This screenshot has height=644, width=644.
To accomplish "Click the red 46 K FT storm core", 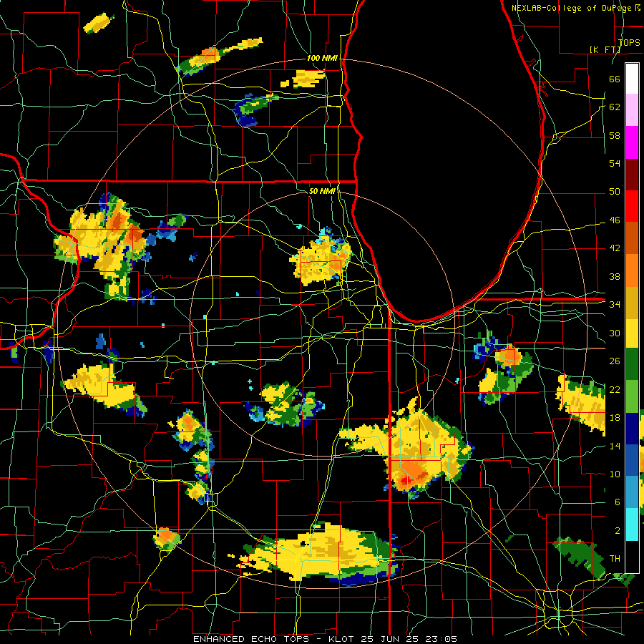I will point(405,479).
